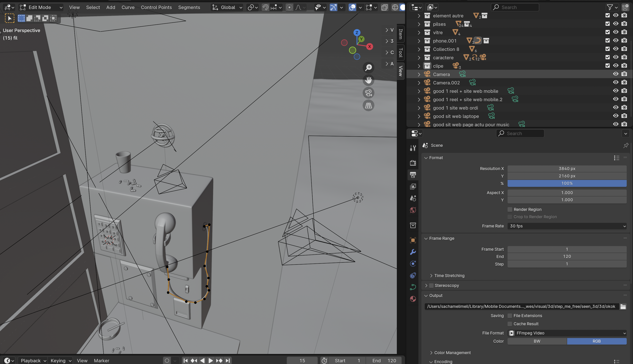633x364 pixels.
Task: Select BW color mode button
Action: click(x=537, y=341)
